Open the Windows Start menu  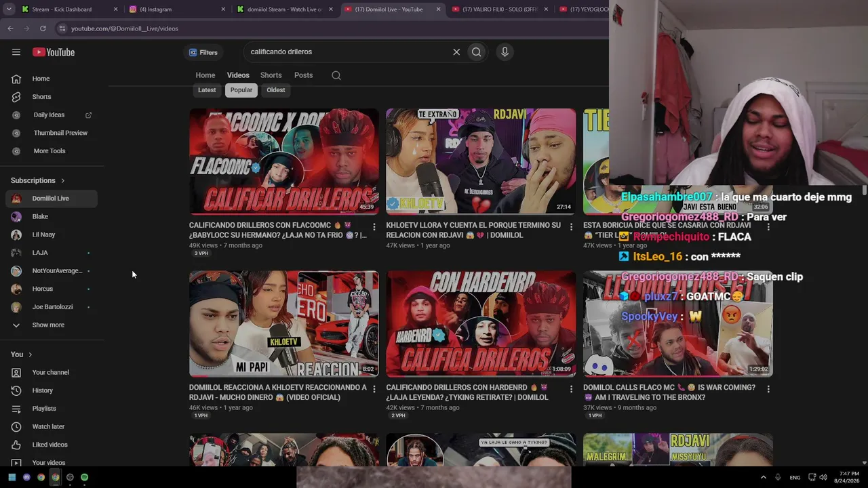12,477
